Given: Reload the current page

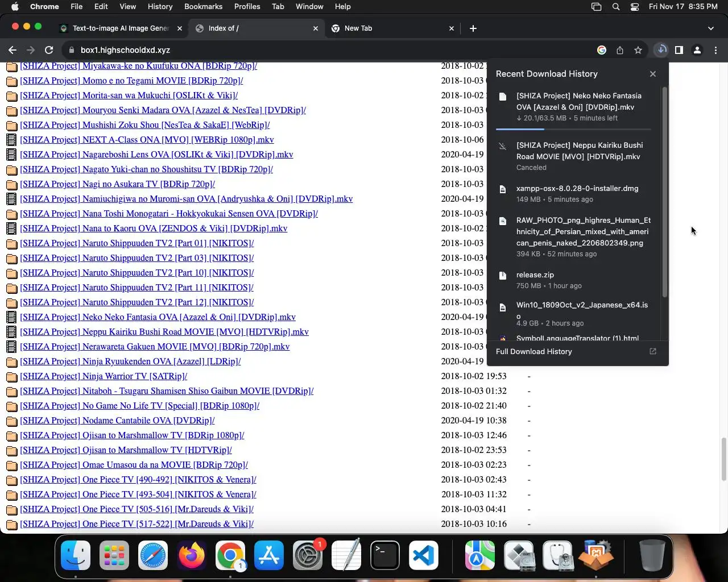Looking at the screenshot, I should click(x=49, y=50).
